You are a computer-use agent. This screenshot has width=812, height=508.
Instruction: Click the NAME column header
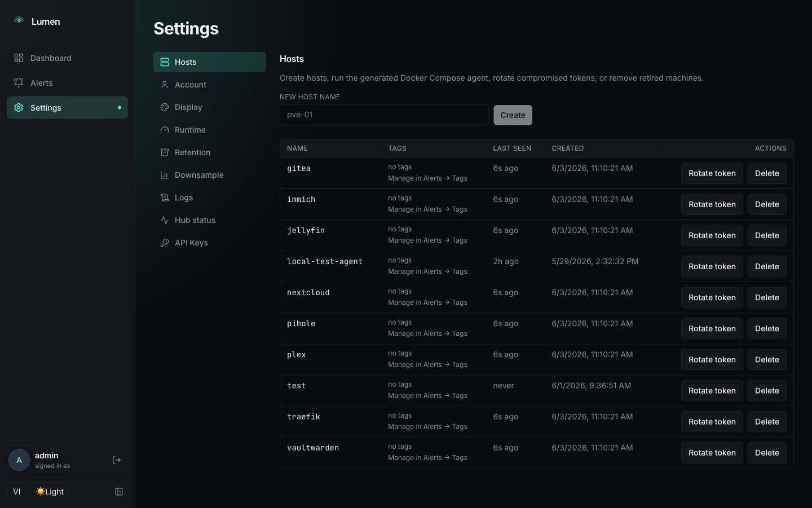pyautogui.click(x=297, y=148)
